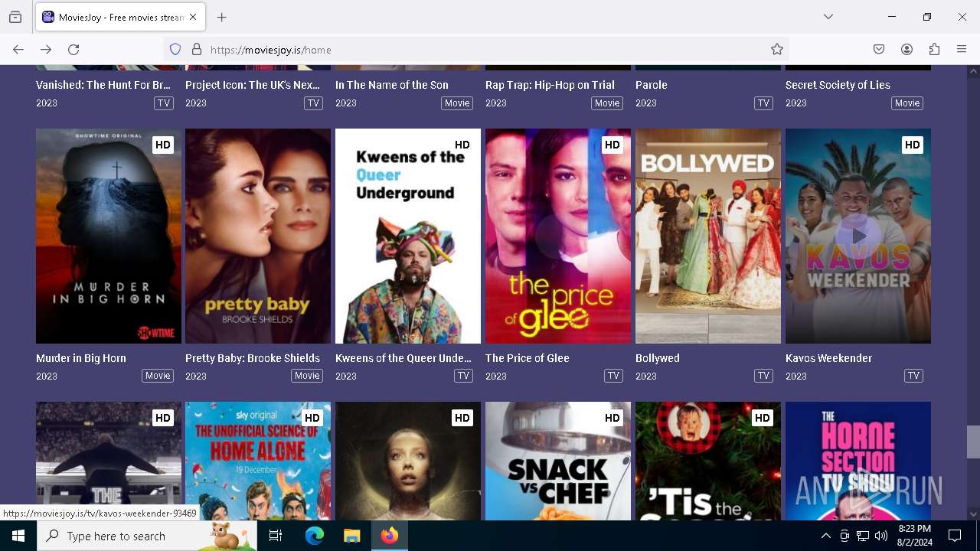This screenshot has width=980, height=551.
Task: Open The Price of Glee poster
Action: (x=558, y=236)
